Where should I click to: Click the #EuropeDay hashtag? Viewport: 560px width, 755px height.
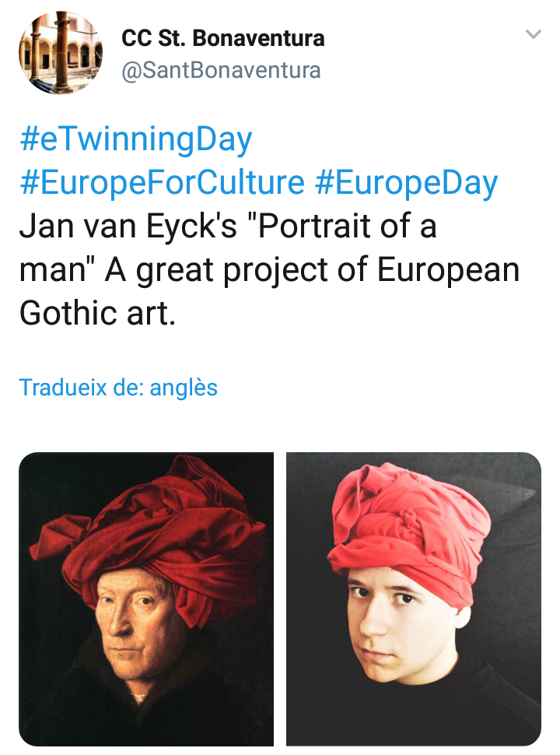[406, 184]
